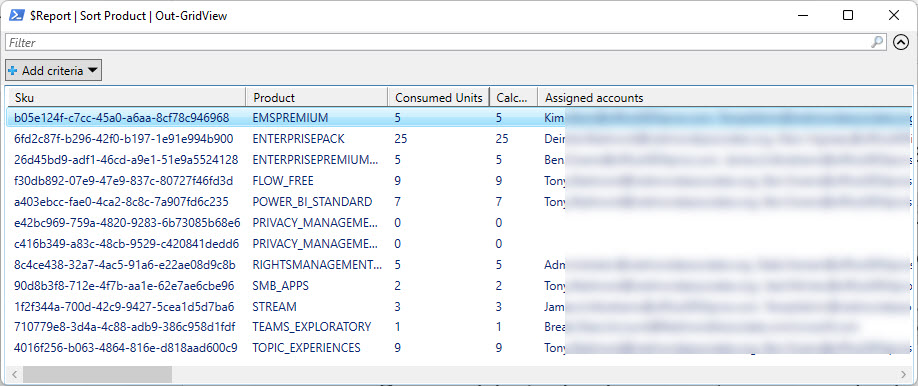Close the Out-GridView window

click(893, 16)
